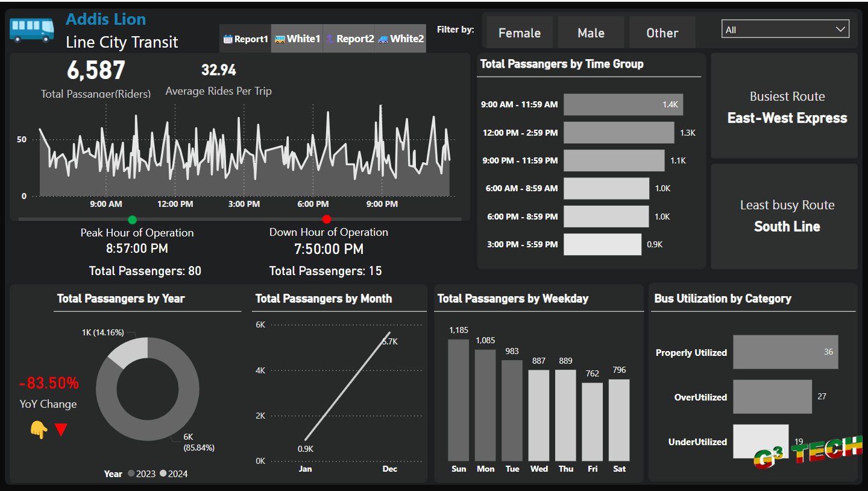Click the 8:57:00 PM peak hour text
This screenshot has height=491, width=868.
[x=137, y=249]
